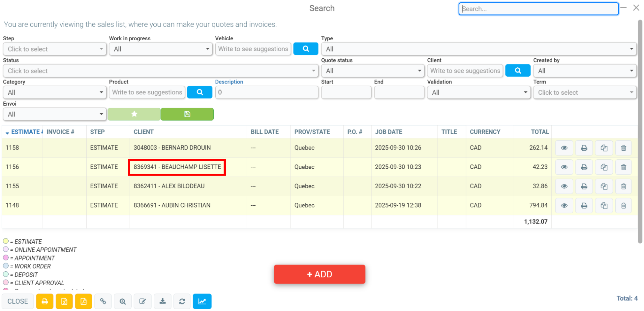The width and height of the screenshot is (644, 311).
Task: Expand the Validation dropdown
Action: click(479, 92)
